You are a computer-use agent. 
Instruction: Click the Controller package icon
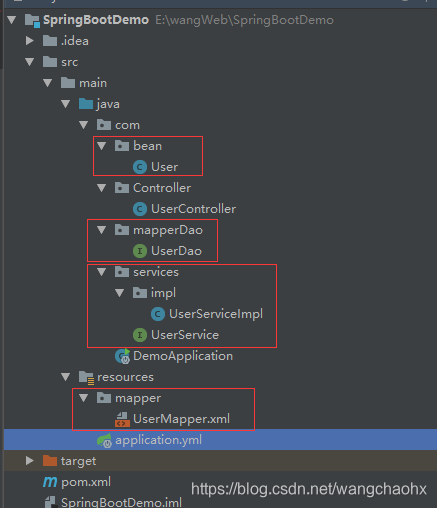pyautogui.click(x=122, y=188)
